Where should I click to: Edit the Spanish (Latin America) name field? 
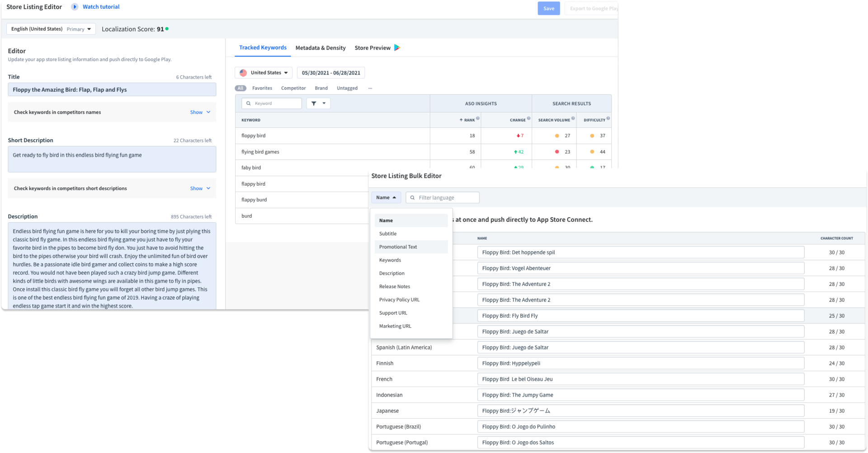[x=641, y=347]
